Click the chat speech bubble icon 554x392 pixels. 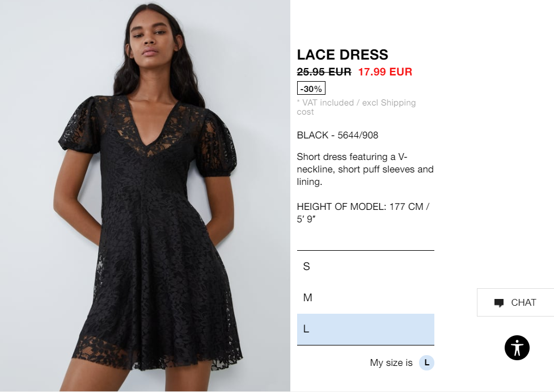(499, 303)
